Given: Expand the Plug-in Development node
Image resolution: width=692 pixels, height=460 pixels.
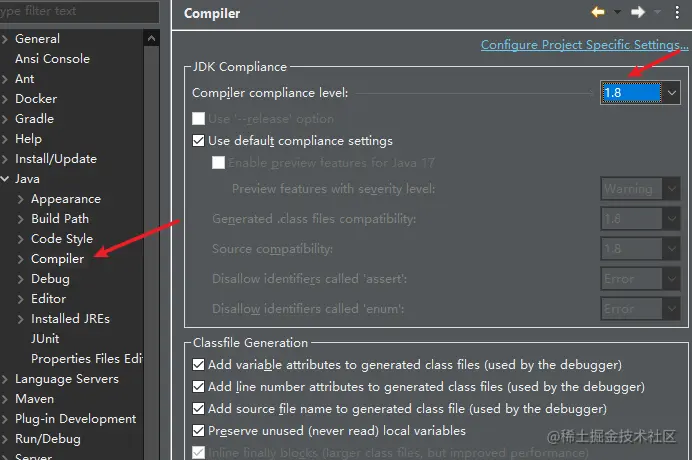Looking at the screenshot, I should pyautogui.click(x=5, y=419).
